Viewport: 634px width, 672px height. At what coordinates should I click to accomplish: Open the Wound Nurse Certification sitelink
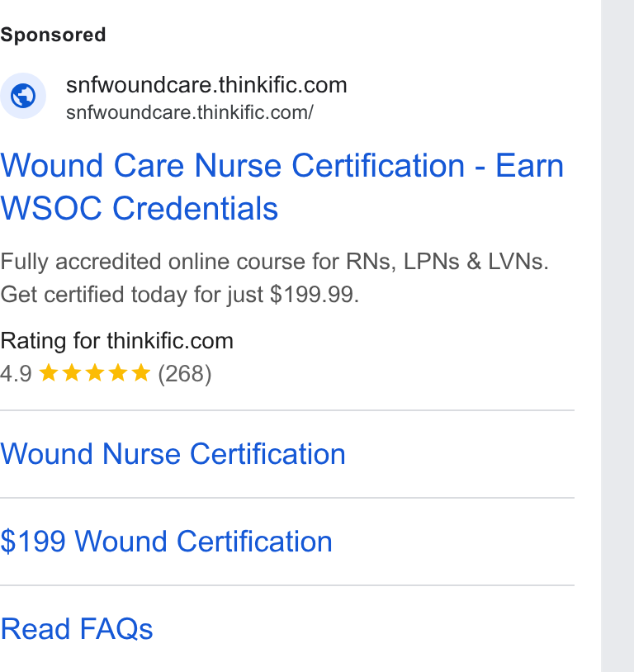173,454
